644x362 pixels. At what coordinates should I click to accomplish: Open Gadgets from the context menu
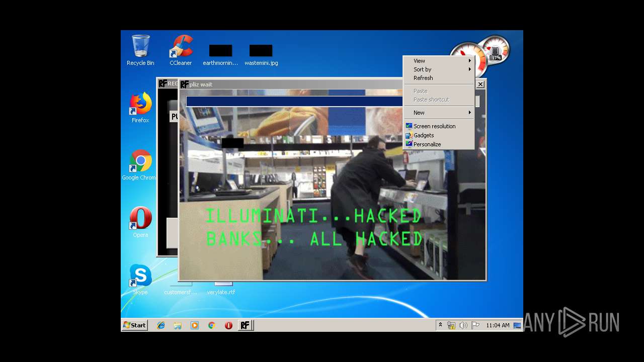pyautogui.click(x=439, y=135)
